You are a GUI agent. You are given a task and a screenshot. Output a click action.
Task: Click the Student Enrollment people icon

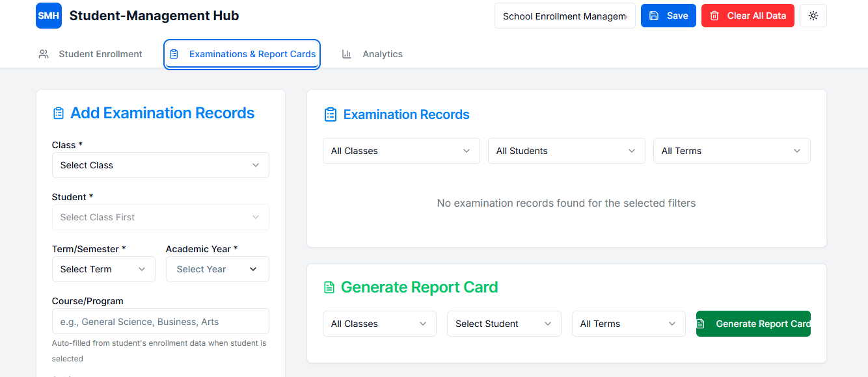(44, 54)
